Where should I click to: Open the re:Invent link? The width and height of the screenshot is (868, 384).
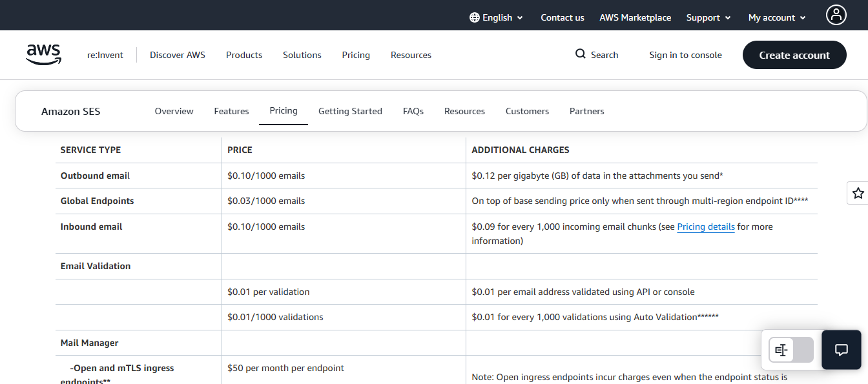pyautogui.click(x=105, y=55)
